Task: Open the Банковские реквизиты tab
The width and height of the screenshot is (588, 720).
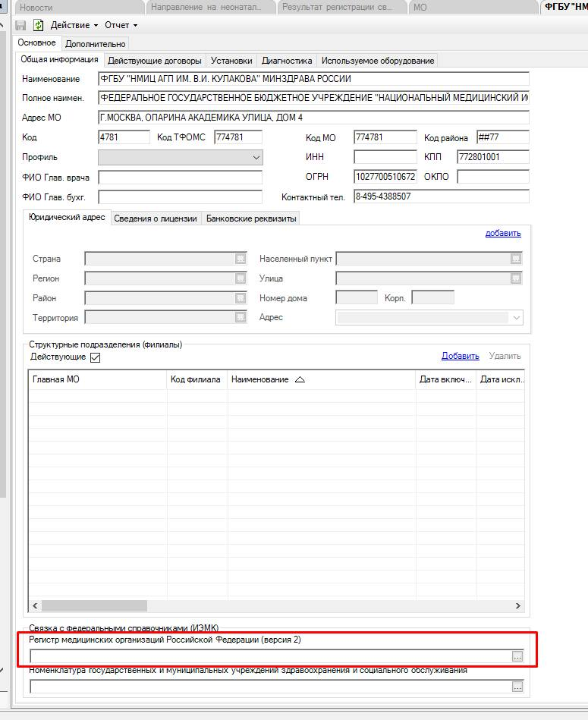Action: (x=251, y=219)
